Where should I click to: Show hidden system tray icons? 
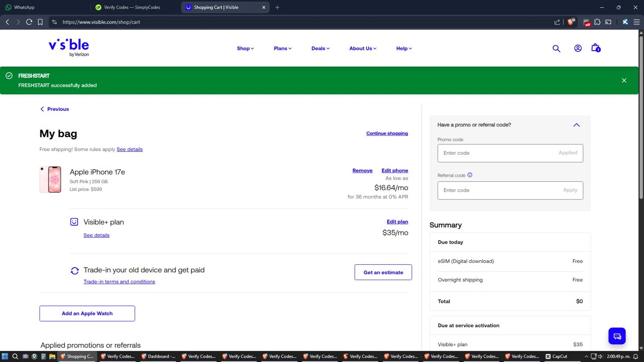click(586, 356)
